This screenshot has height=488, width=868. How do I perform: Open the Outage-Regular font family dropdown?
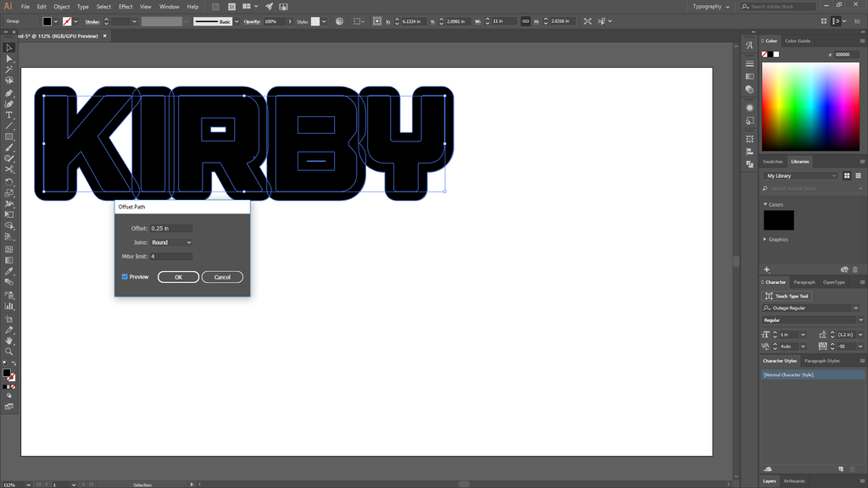(855, 308)
